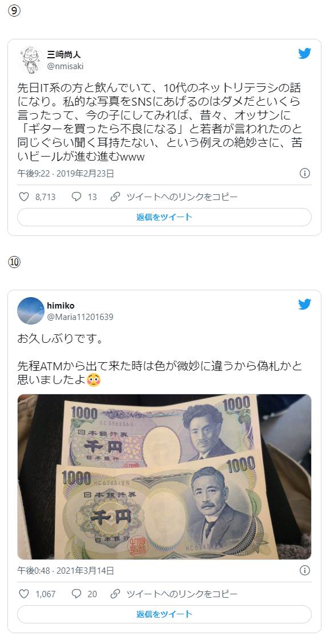Screen dimensions: 330x644
Task: Click himiko's profile avatar
Action: point(30,311)
